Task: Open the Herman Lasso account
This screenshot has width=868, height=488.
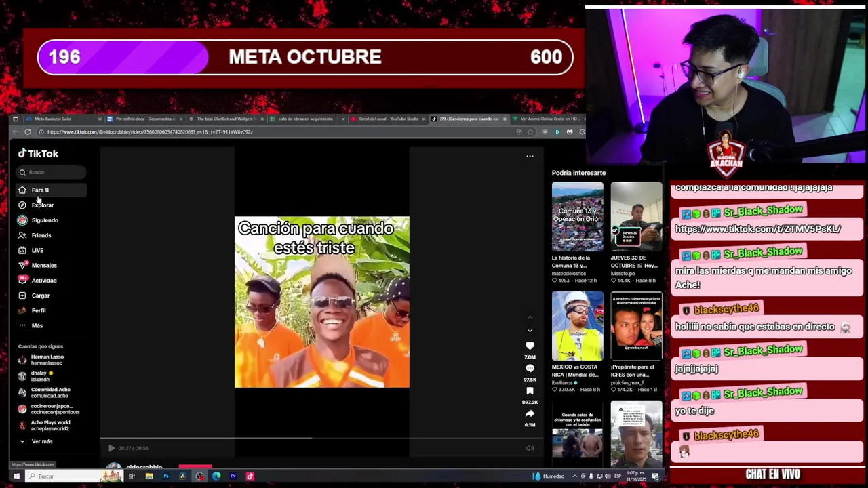Action: point(51,360)
